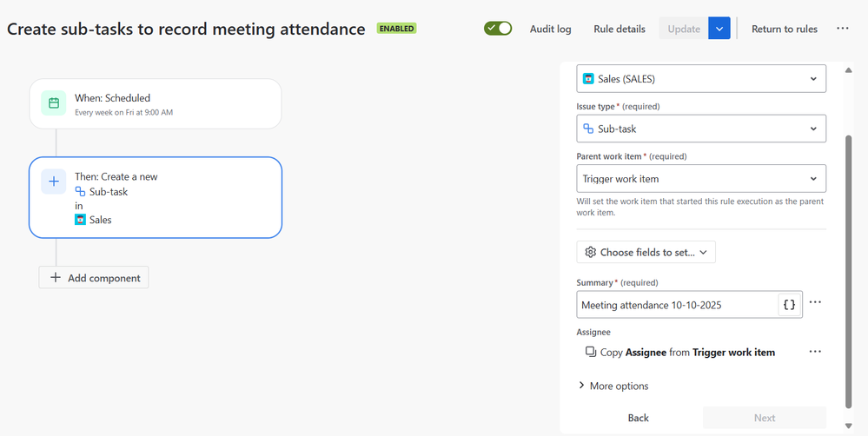This screenshot has width=868, height=436.
Task: Click Return to rules
Action: pos(784,29)
